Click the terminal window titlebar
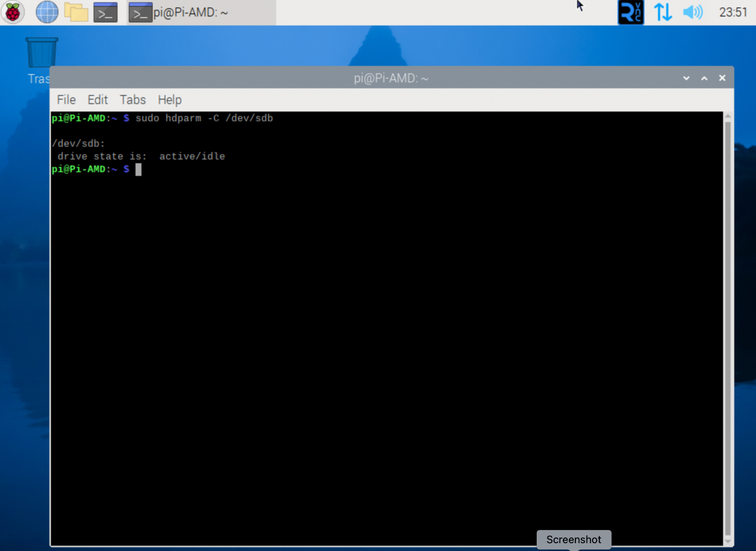Image resolution: width=756 pixels, height=551 pixels. click(391, 78)
